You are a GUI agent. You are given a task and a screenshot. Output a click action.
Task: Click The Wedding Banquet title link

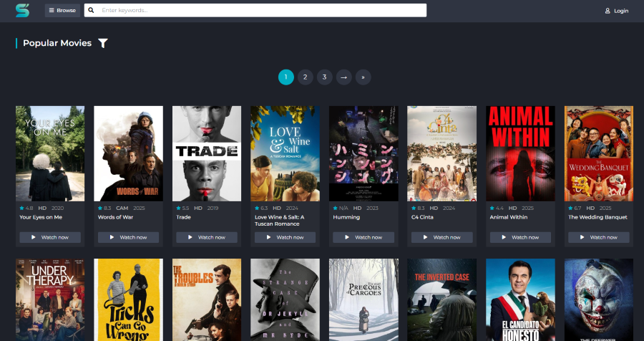[x=597, y=217]
